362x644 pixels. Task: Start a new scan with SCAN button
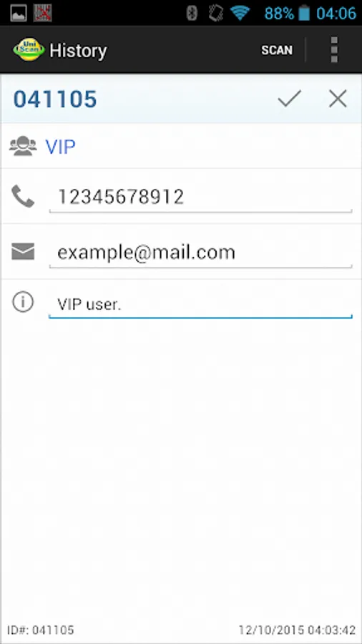point(277,50)
